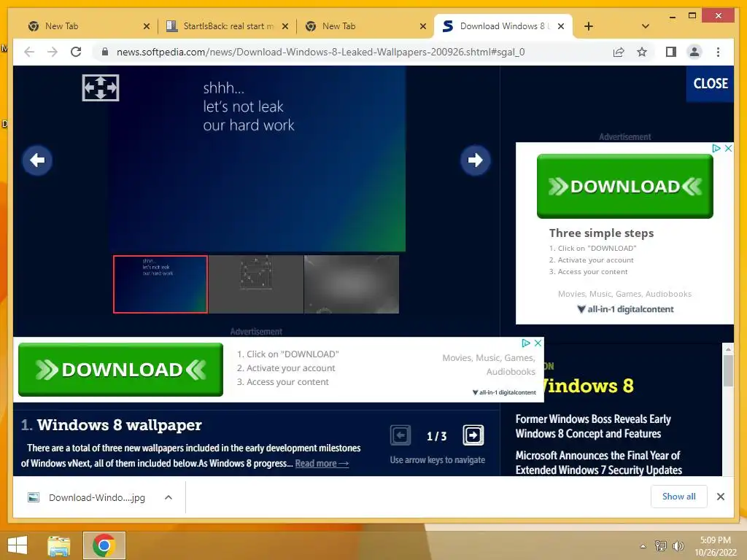Open a new tab with plus button
The height and width of the screenshot is (560, 747).
(589, 26)
